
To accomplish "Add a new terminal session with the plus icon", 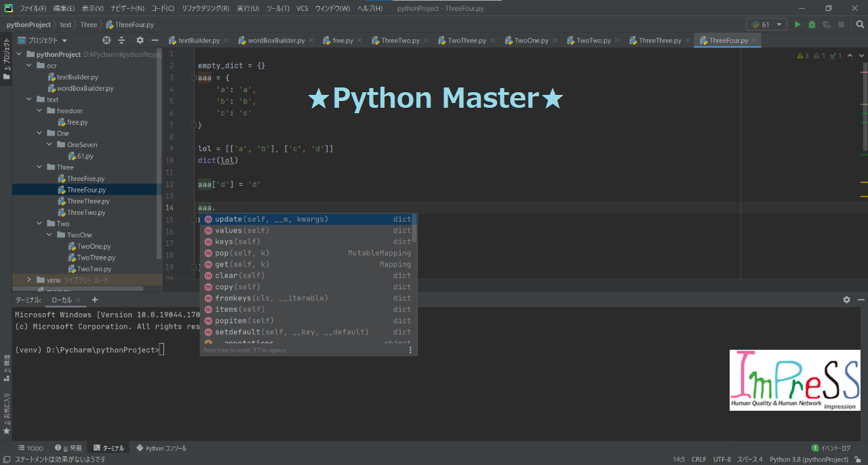I will 94,300.
